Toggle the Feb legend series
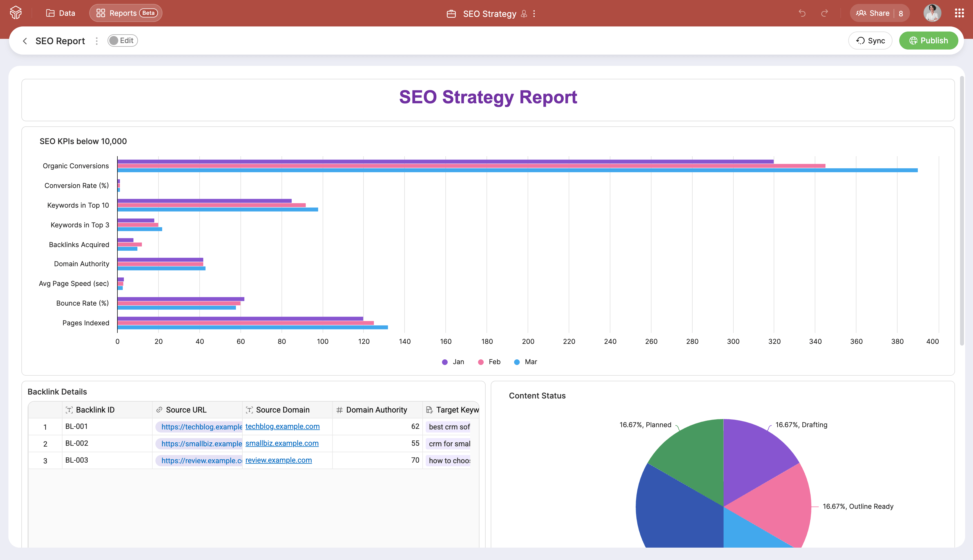Viewport: 973px width, 560px height. (x=489, y=362)
